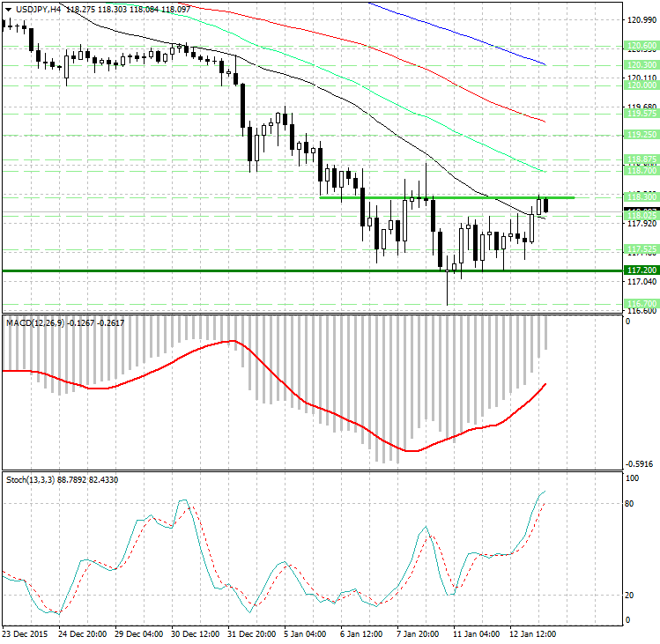Select the 6 Jan 12:00 time axis label
The width and height of the screenshot is (660, 644).
361,634
